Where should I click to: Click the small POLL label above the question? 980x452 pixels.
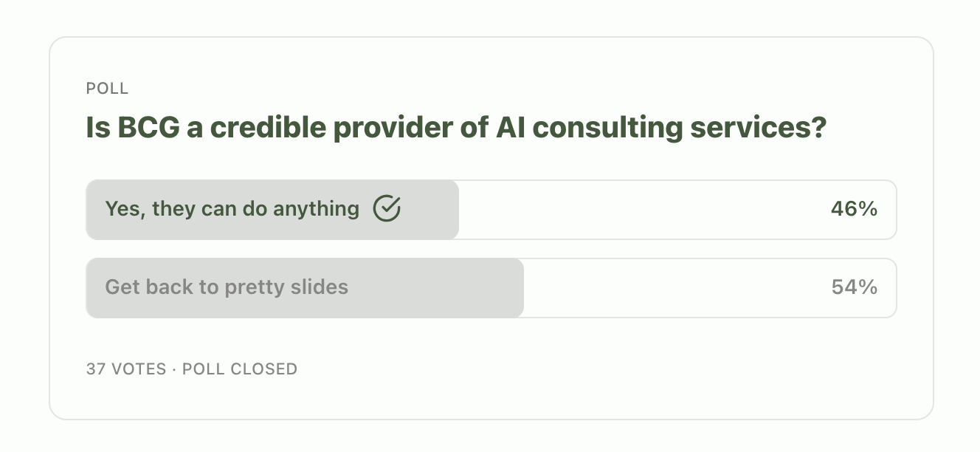pyautogui.click(x=107, y=89)
